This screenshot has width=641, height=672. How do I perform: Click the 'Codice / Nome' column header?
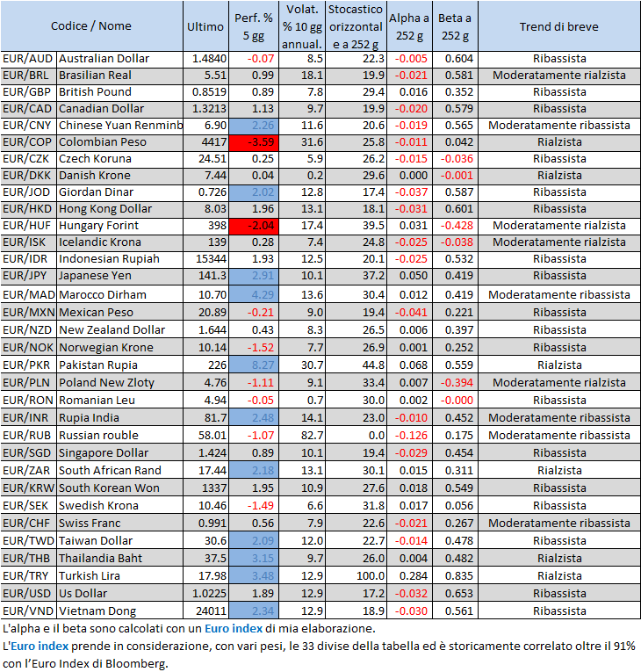91,26
